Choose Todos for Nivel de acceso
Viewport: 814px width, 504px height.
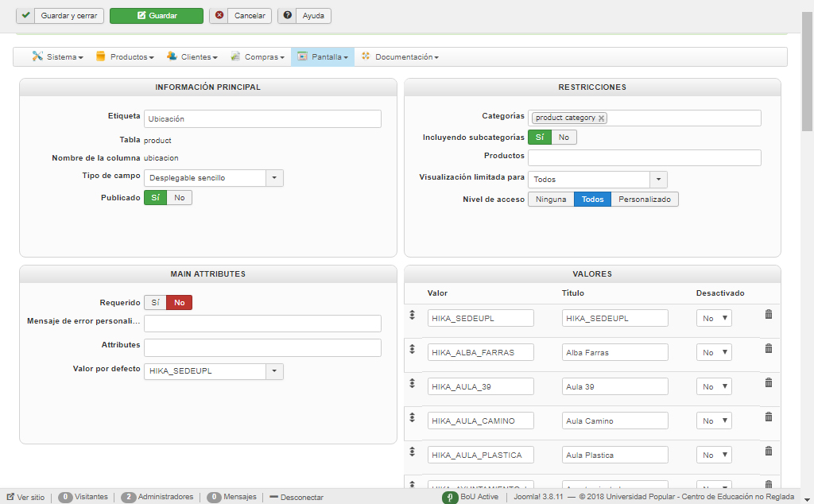[592, 200]
